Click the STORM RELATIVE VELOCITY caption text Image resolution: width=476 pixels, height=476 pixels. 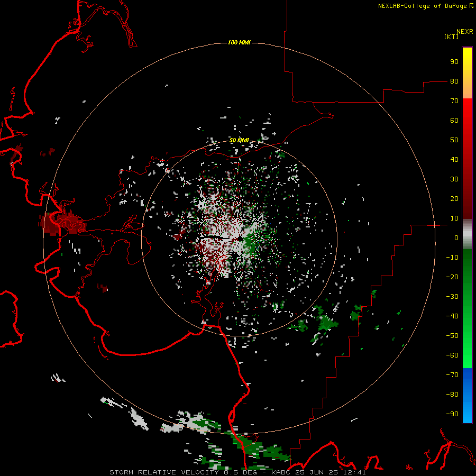[x=164, y=472]
